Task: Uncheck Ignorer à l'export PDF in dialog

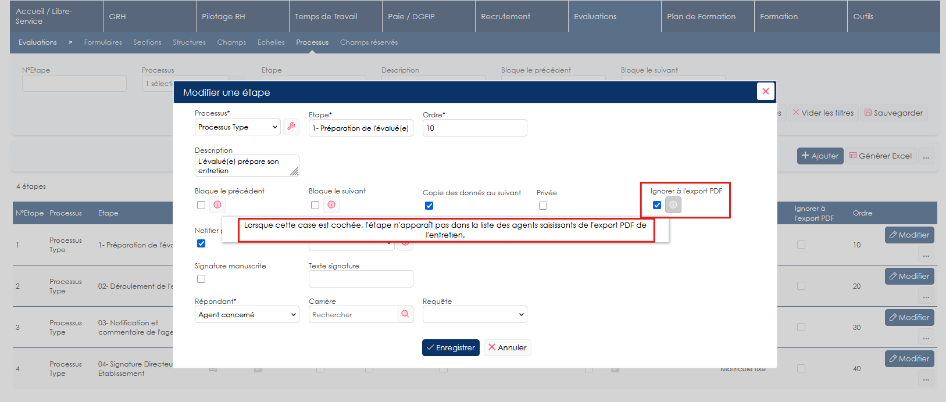Action: (657, 205)
